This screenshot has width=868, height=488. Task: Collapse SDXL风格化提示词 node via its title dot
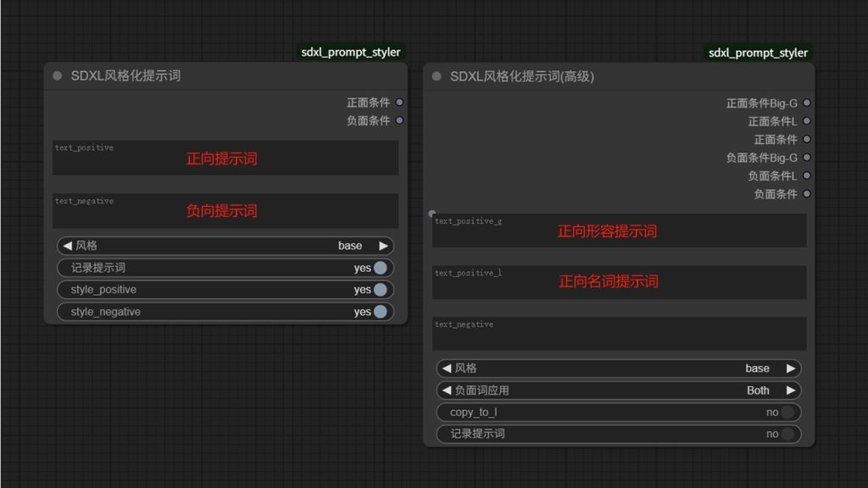[58, 75]
